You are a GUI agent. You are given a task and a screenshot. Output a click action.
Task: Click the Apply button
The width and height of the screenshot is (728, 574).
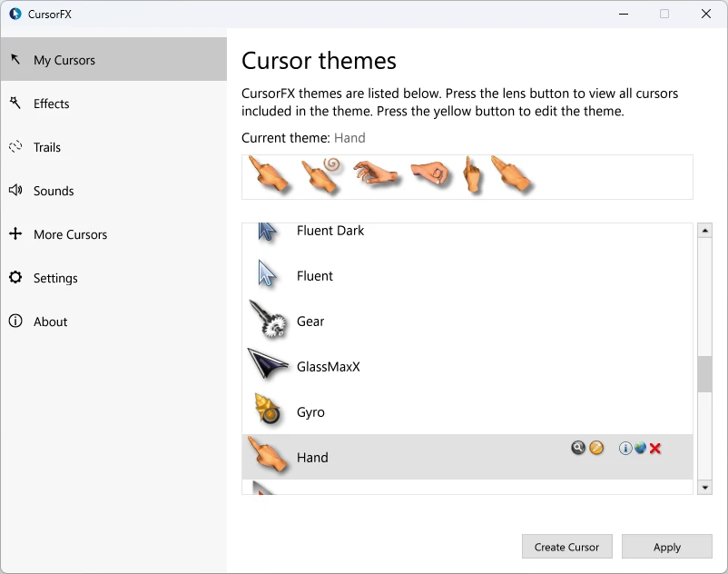[666, 547]
